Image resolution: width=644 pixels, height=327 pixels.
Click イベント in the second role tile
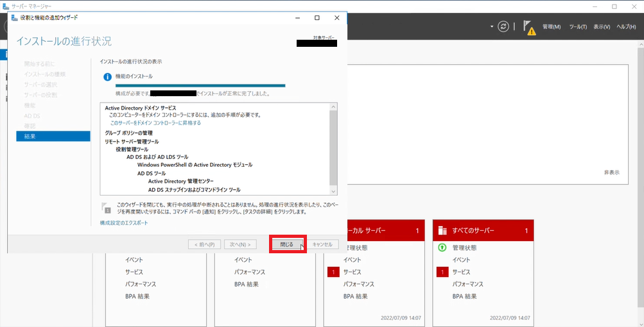click(x=243, y=260)
